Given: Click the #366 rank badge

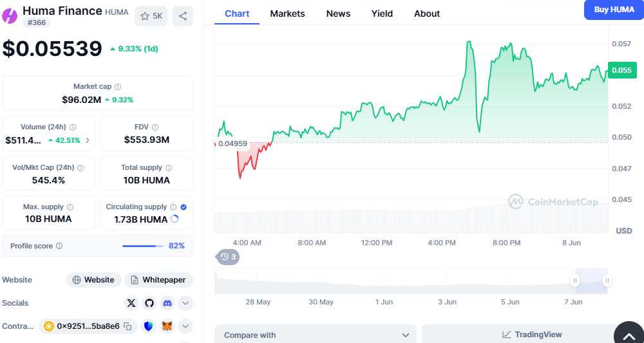Looking at the screenshot, I should pyautogui.click(x=37, y=23).
